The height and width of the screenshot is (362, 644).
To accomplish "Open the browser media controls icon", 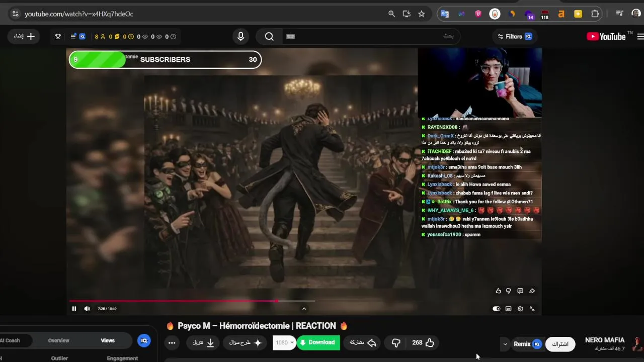I will [x=620, y=14].
